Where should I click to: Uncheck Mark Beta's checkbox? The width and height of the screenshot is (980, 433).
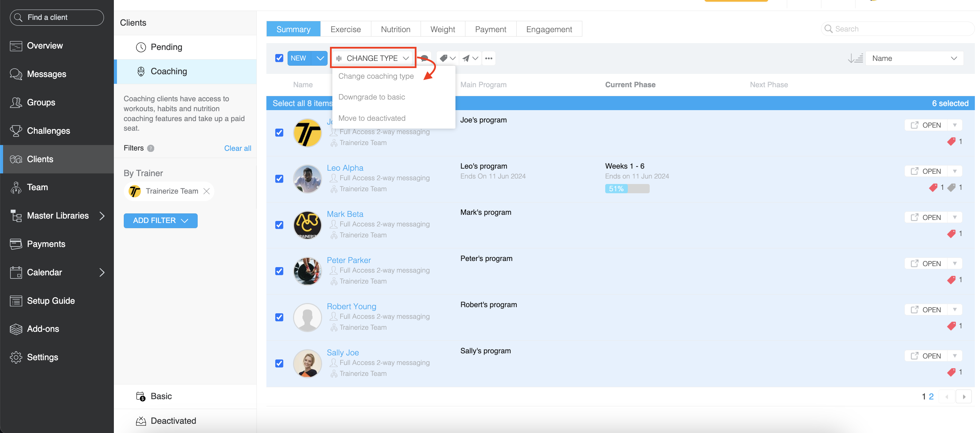click(279, 225)
